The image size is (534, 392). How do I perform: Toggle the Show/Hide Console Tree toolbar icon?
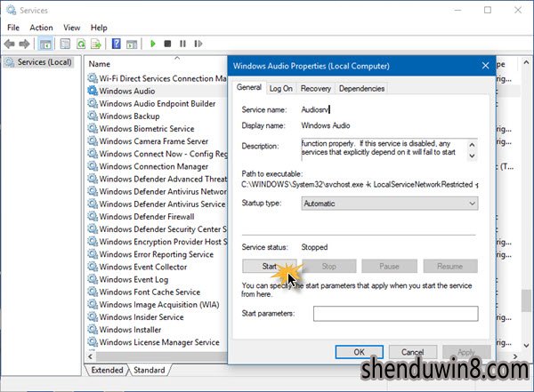click(45, 44)
